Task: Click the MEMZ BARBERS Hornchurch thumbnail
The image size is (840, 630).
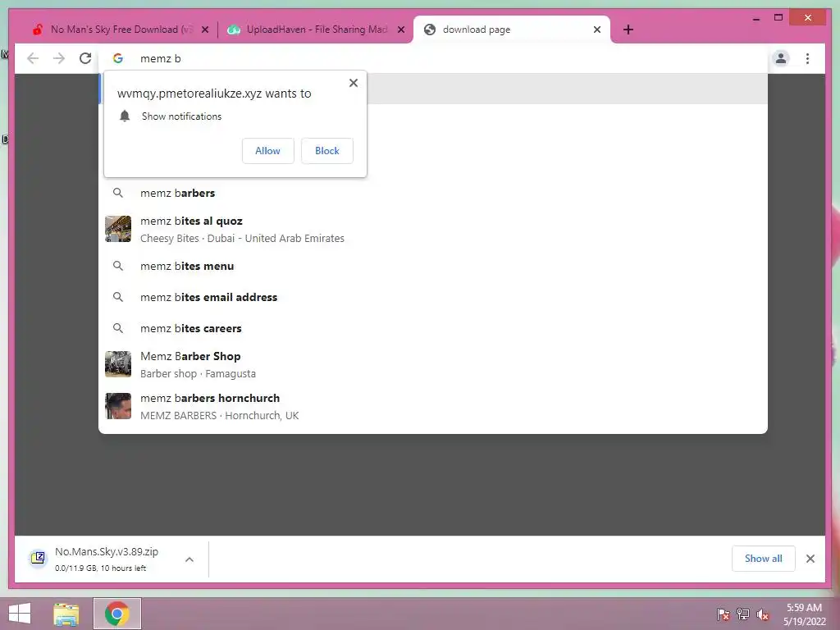Action: point(118,406)
